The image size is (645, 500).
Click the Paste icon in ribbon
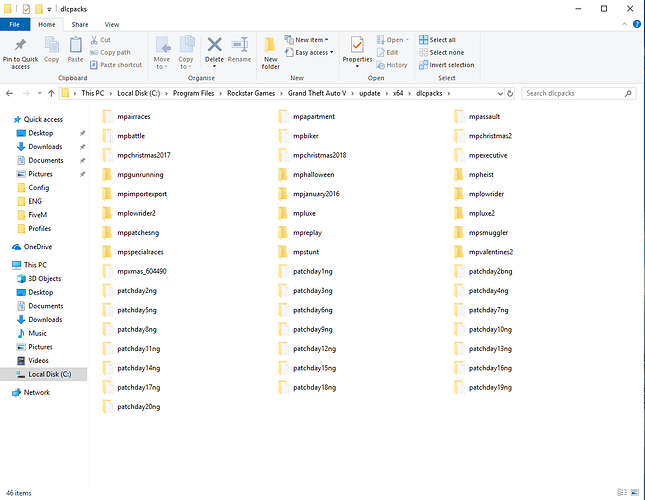tap(75, 44)
